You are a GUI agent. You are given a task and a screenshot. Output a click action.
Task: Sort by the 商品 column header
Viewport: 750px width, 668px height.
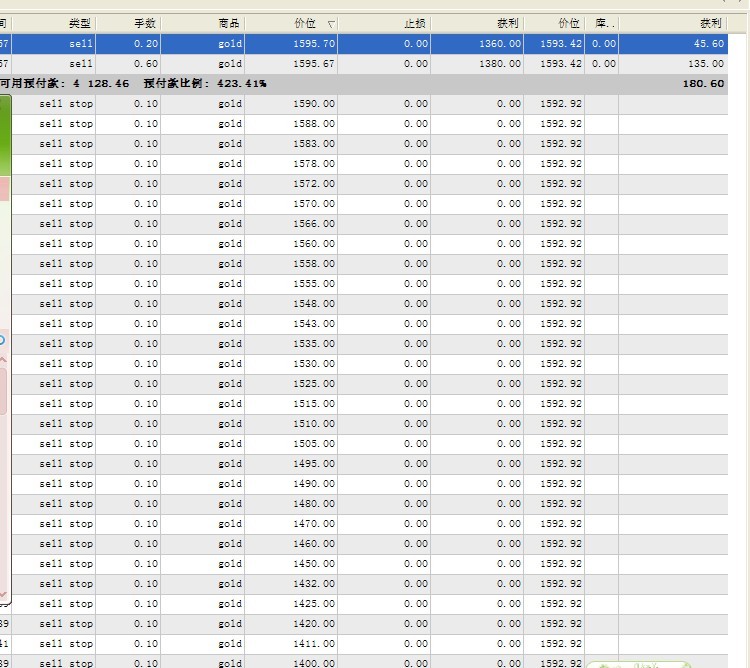203,23
